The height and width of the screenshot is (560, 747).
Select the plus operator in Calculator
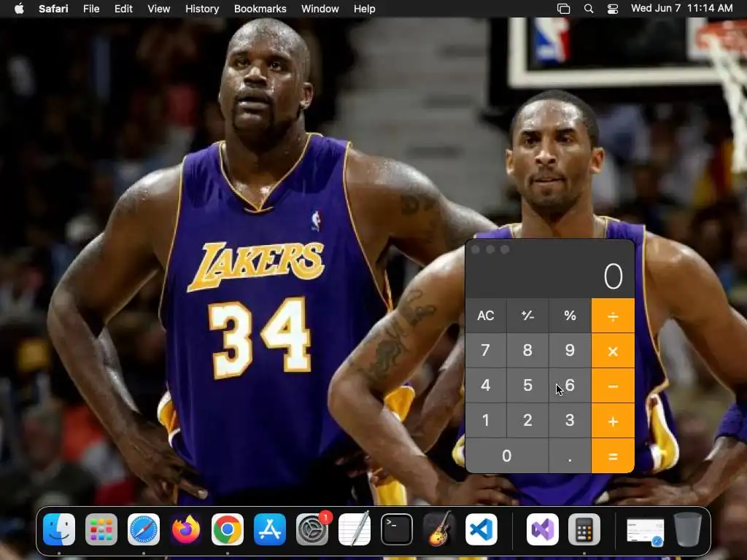point(613,421)
